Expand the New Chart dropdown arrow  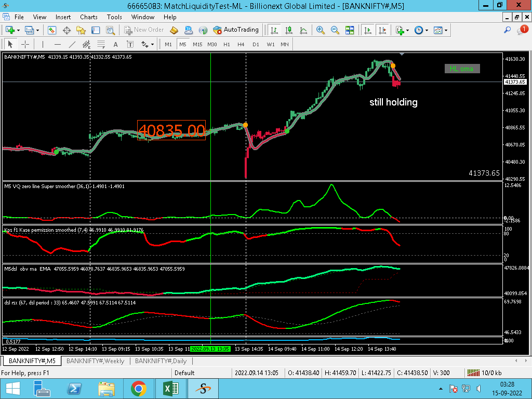[18, 30]
